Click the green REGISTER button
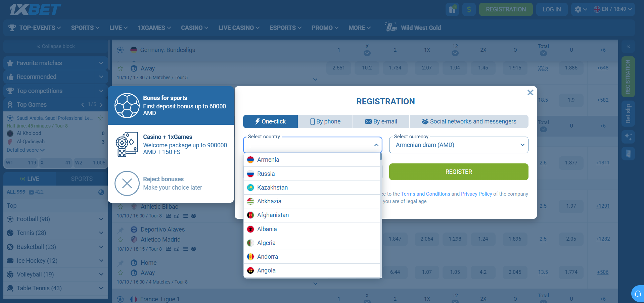Screen dimensions: 644x303 [459, 172]
